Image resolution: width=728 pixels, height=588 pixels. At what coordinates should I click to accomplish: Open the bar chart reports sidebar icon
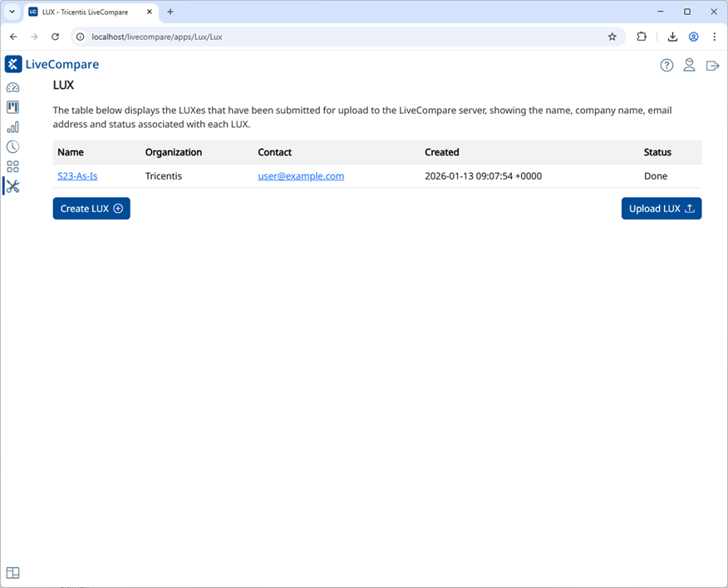pos(13,127)
